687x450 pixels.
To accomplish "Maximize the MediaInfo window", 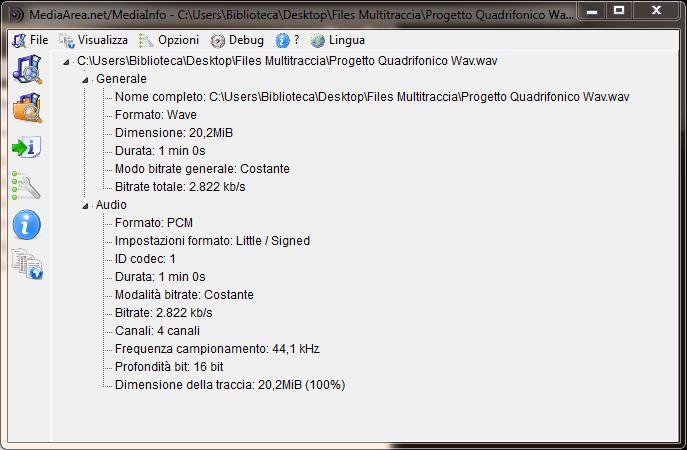I will point(619,11).
